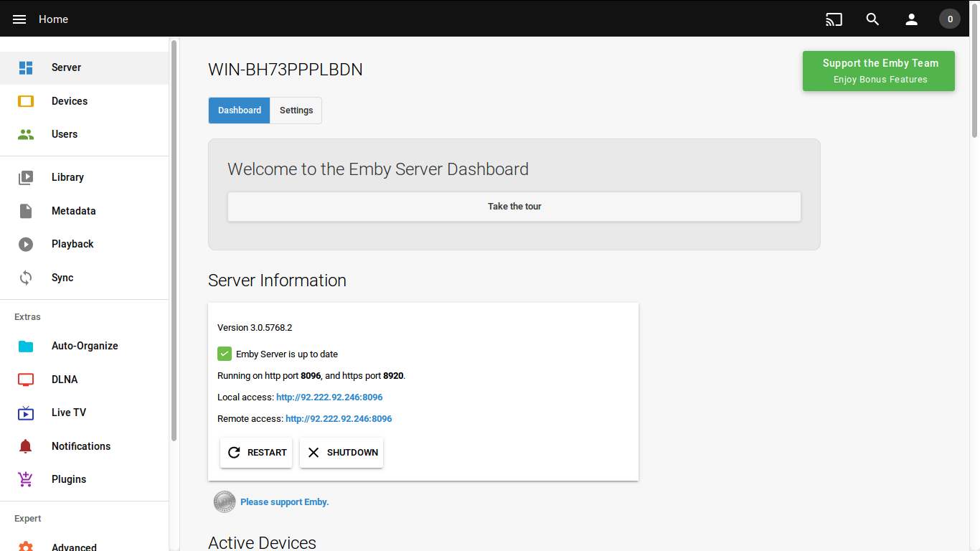
Task: Click the cast to device icon
Action: tap(834, 19)
